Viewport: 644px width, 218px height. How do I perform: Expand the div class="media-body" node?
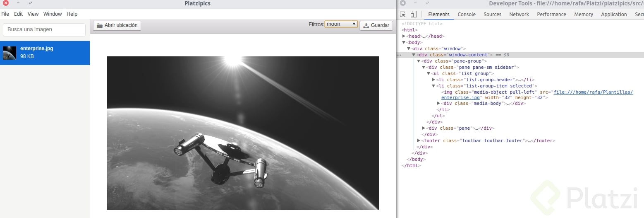(x=438, y=103)
